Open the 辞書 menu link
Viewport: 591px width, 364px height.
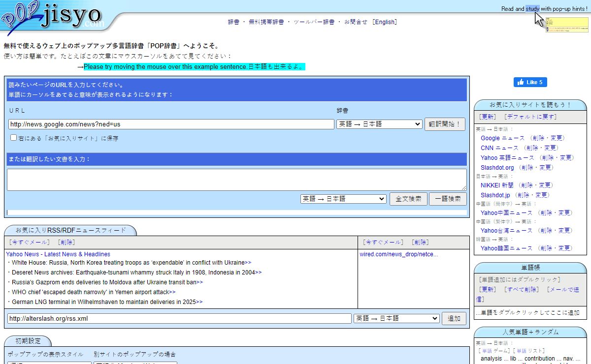coord(233,22)
